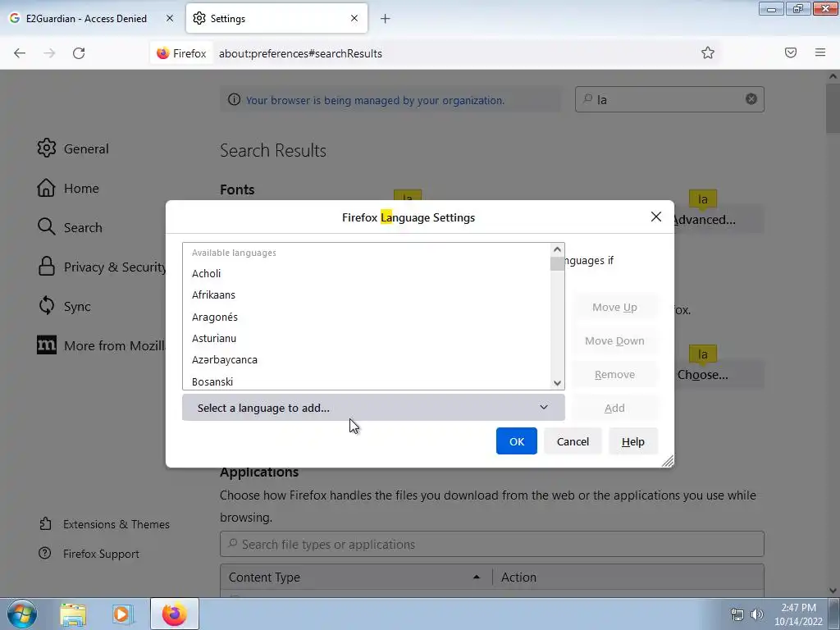Click Search file types or applications field
This screenshot has width=840, height=630.
click(x=492, y=545)
